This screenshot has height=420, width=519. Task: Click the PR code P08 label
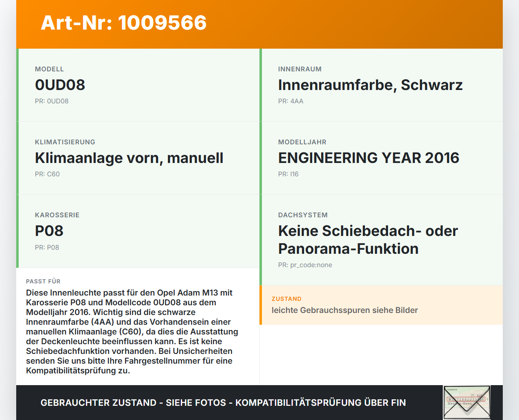pyautogui.click(x=47, y=247)
